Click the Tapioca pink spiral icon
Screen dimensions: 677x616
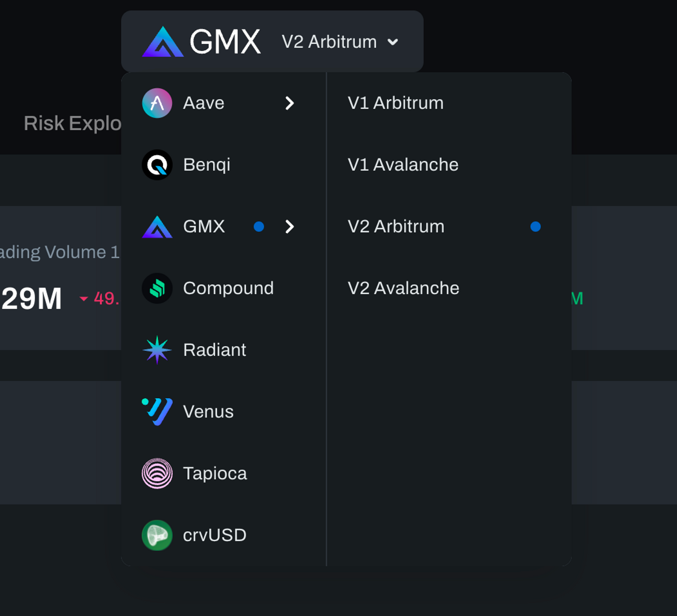157,473
